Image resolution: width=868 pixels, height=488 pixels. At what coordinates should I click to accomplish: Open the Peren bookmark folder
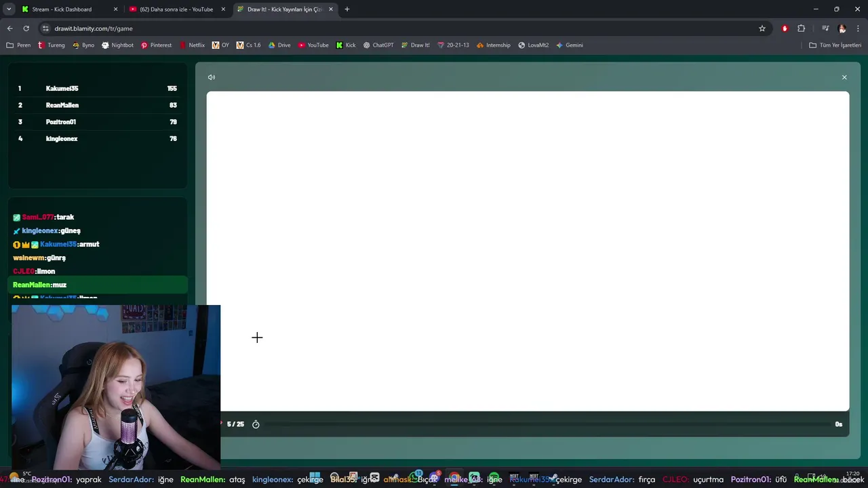coord(18,45)
